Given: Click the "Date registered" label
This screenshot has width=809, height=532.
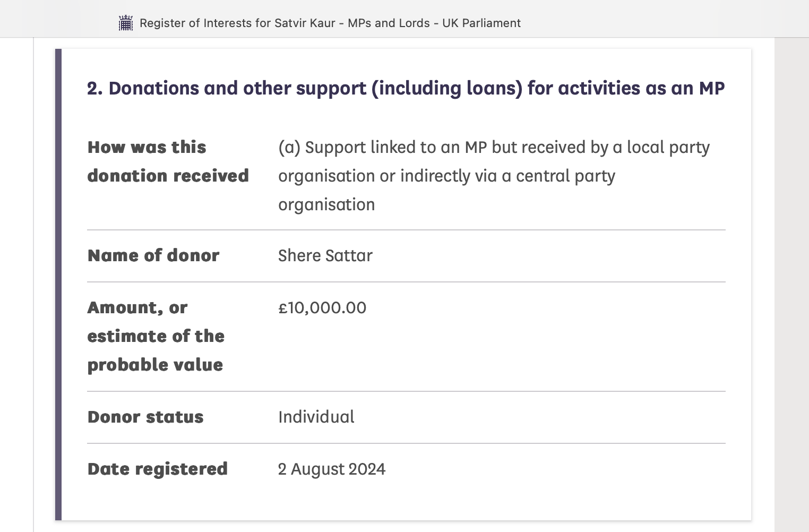Looking at the screenshot, I should (157, 469).
